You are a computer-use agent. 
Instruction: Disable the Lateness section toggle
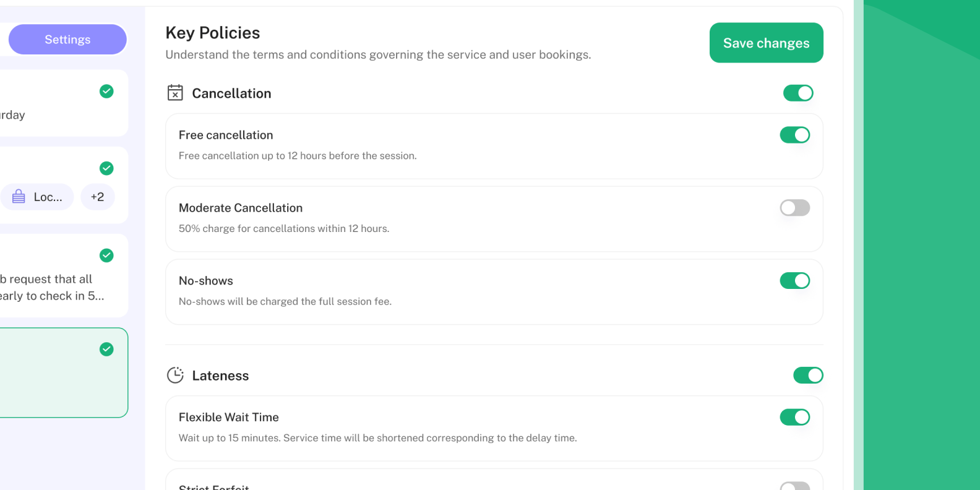[x=808, y=376]
